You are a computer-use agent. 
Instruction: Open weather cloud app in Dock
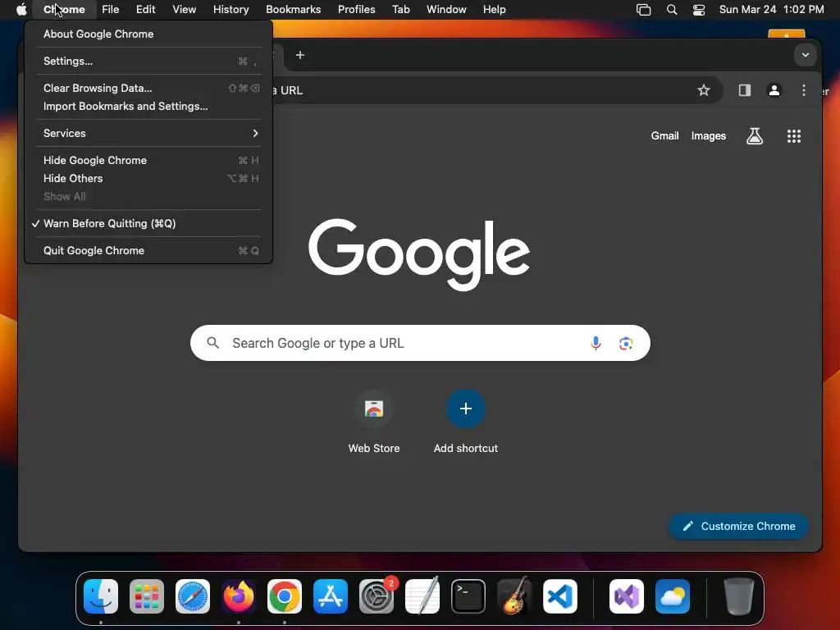click(673, 596)
